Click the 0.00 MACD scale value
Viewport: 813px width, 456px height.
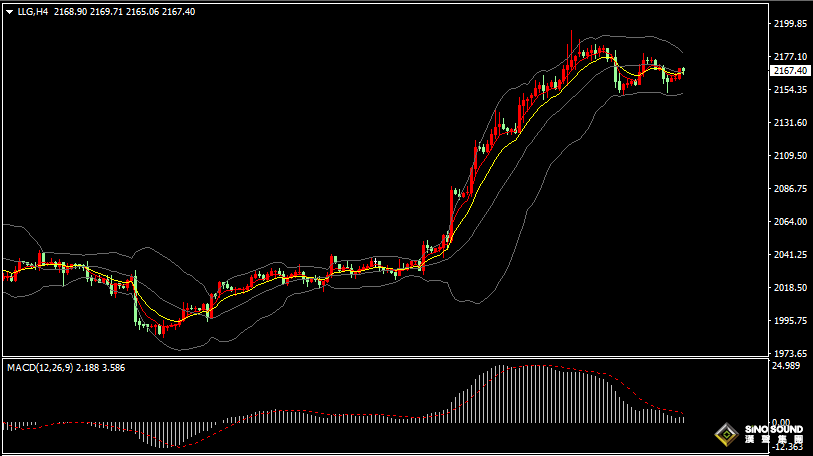pyautogui.click(x=783, y=422)
